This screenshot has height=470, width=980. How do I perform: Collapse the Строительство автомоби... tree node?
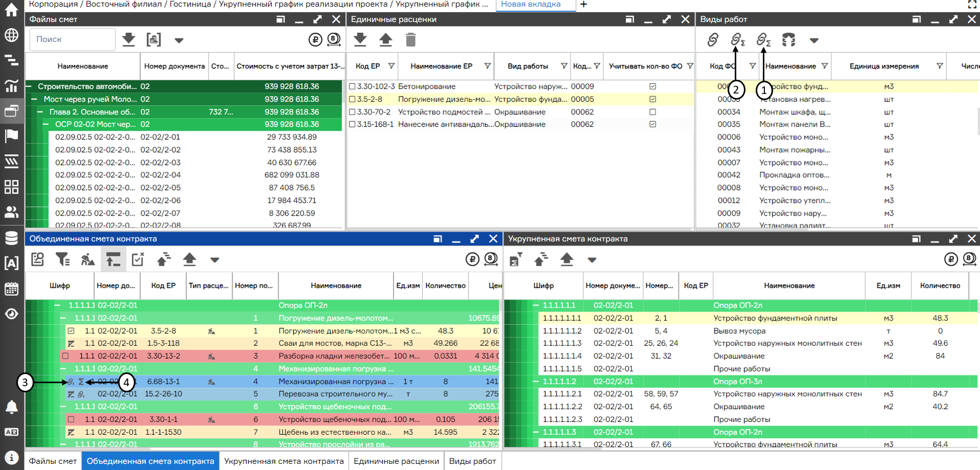click(x=29, y=86)
